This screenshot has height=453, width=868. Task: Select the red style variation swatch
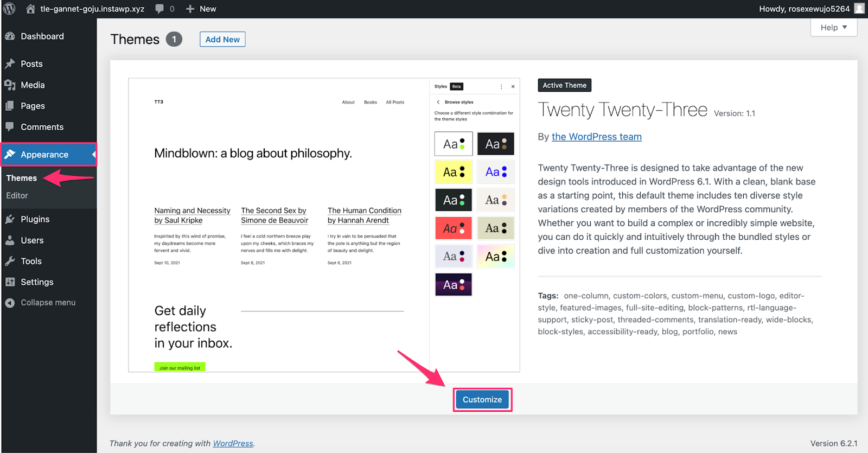[x=453, y=228]
